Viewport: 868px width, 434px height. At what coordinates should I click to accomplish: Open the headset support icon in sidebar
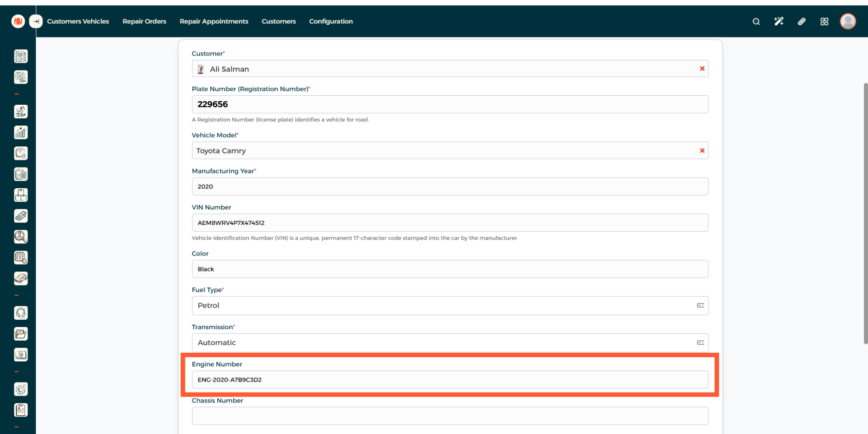(21, 313)
